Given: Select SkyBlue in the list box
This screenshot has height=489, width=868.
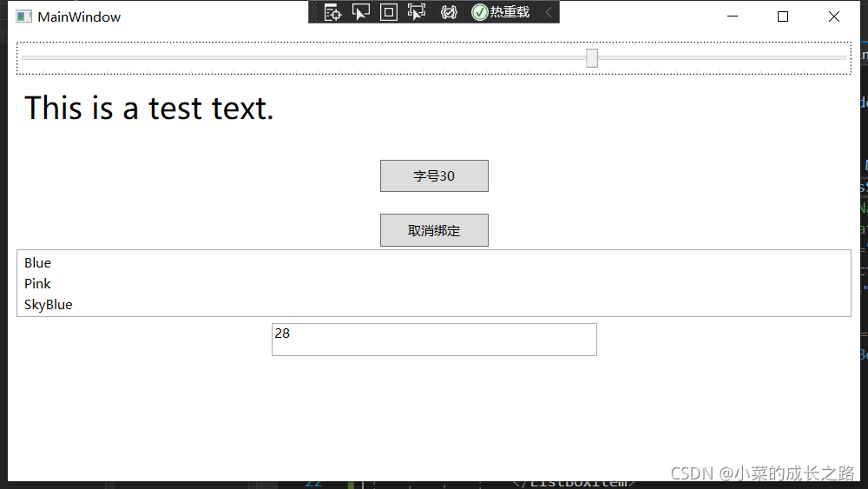Looking at the screenshot, I should (434, 305).
